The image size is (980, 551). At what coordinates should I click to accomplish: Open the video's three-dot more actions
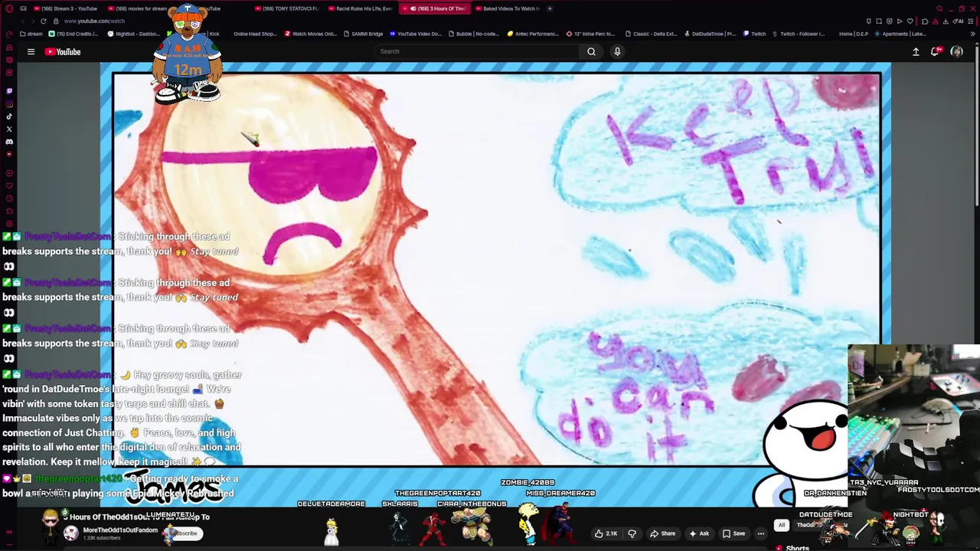click(x=760, y=533)
